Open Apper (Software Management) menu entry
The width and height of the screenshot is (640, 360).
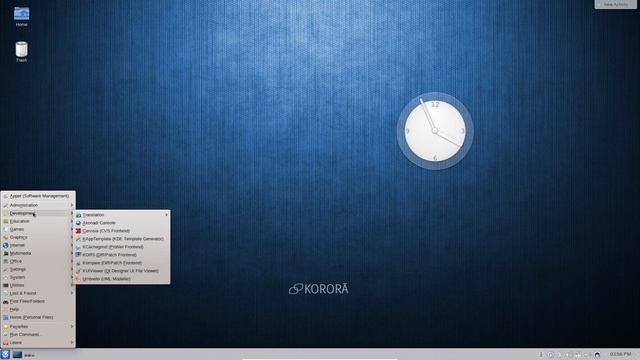(x=38, y=196)
